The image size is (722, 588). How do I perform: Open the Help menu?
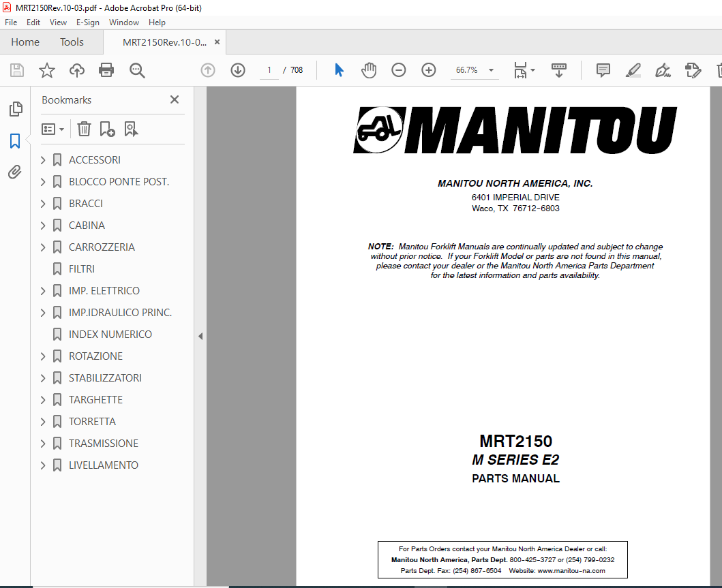[x=157, y=22]
